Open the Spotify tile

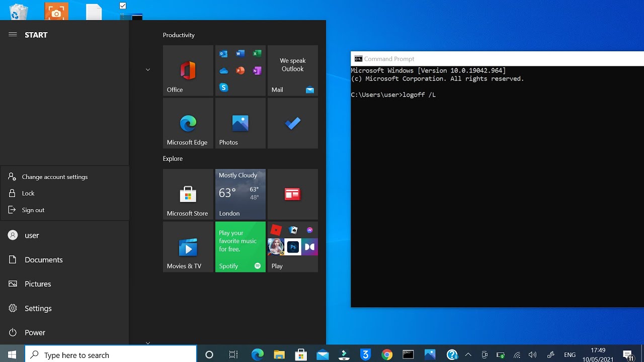[240, 247]
